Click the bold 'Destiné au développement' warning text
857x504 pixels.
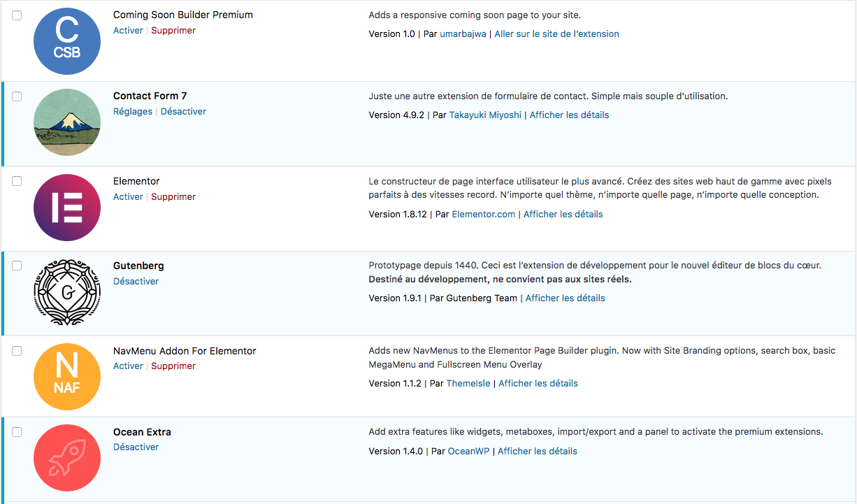[x=500, y=279]
